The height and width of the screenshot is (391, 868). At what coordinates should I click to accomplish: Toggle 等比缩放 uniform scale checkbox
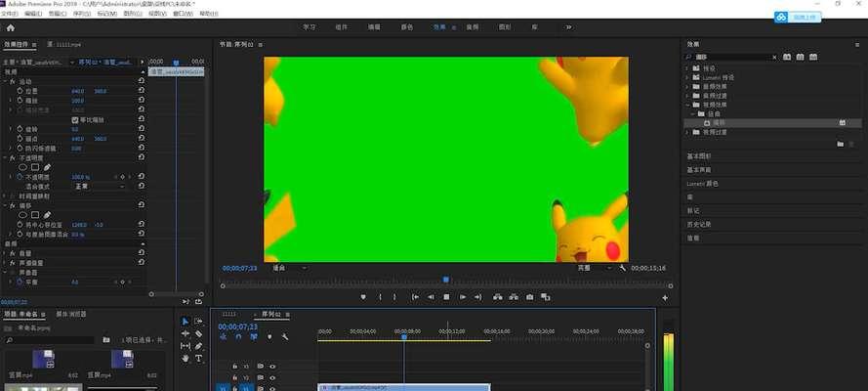75,119
